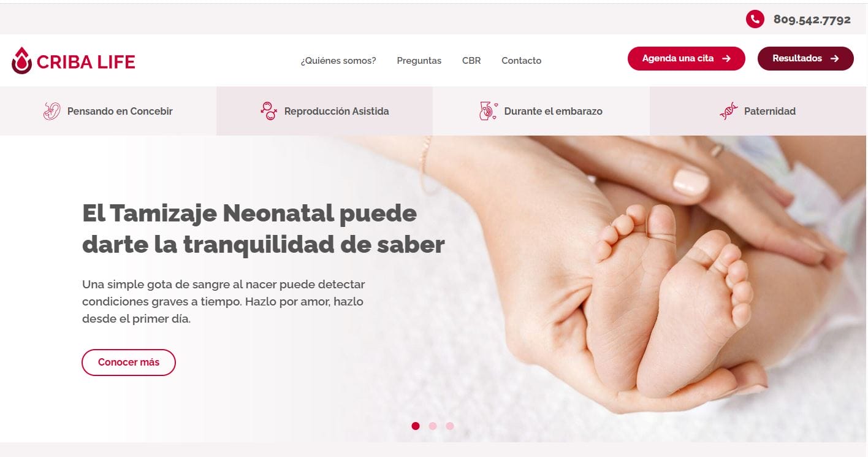Select the first carousel slide dot
The image size is (868, 457).
[416, 426]
